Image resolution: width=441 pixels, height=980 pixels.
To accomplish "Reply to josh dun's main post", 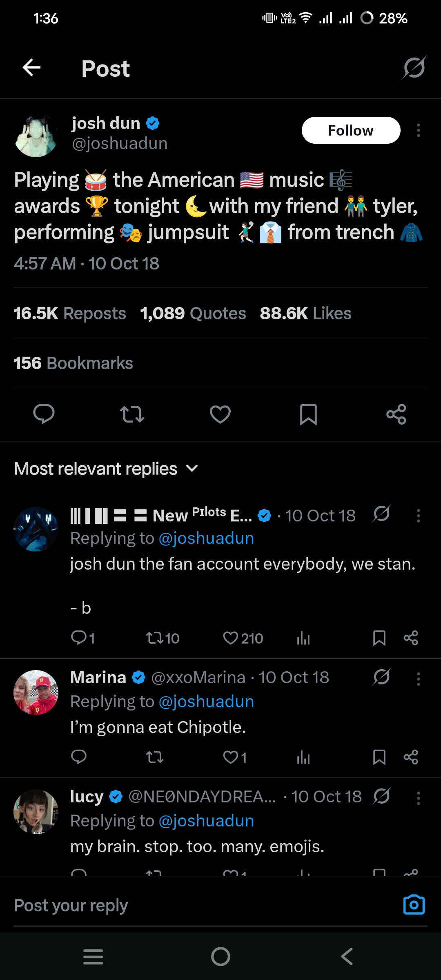I will point(44,414).
